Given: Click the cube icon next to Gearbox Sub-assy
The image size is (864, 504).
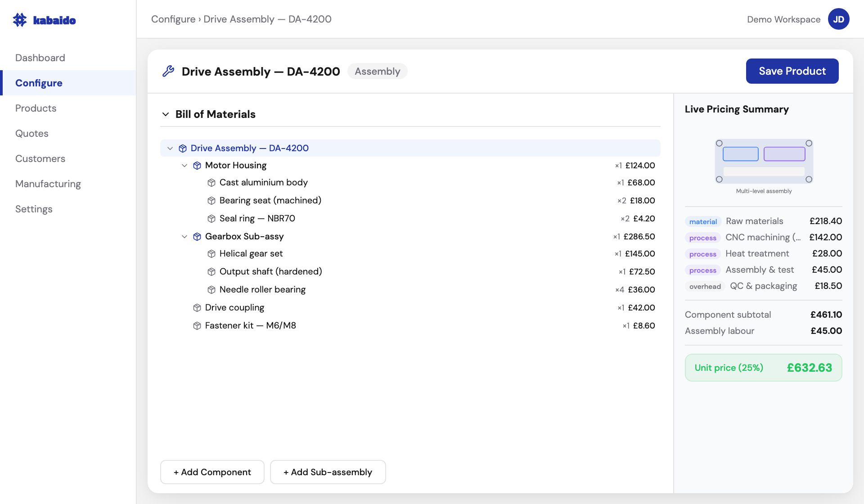Looking at the screenshot, I should click(197, 236).
